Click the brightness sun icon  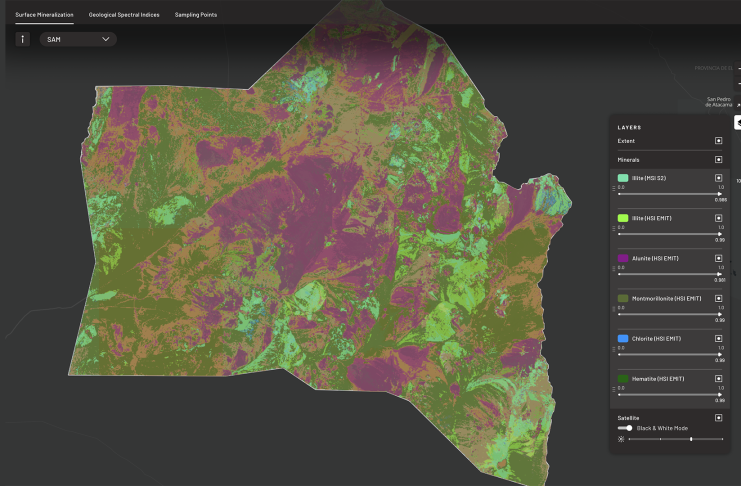[x=621, y=439]
